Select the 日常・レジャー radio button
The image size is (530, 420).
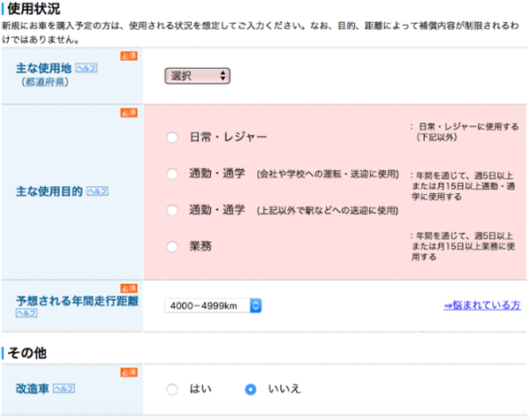172,138
